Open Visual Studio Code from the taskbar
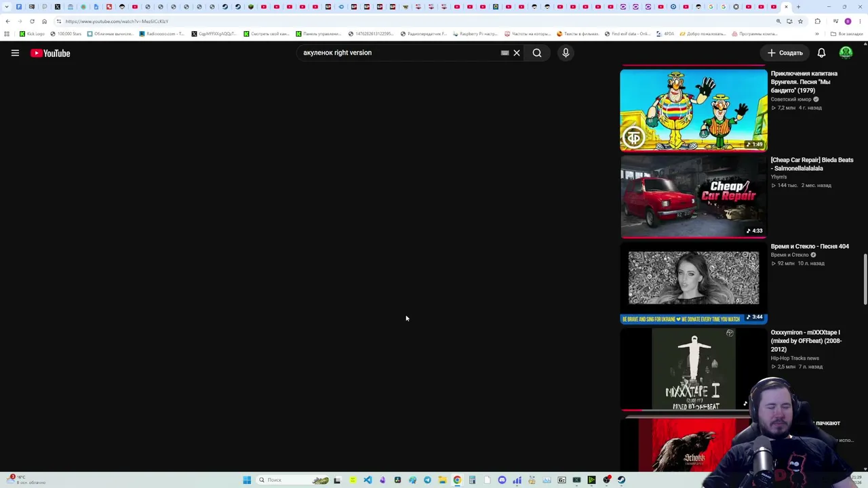The image size is (868, 488). pyautogui.click(x=368, y=480)
